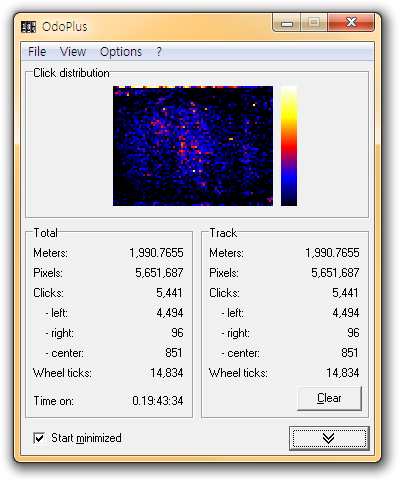Click the Time on value 0.19:43:34
Viewport: 400px width, 482px height.
[158, 401]
